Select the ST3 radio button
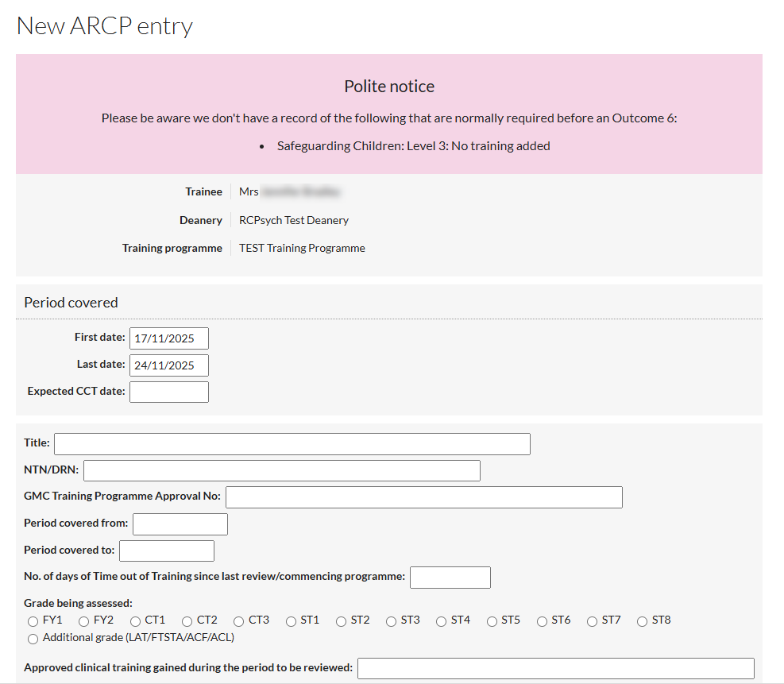The width and height of the screenshot is (784, 684). (391, 621)
